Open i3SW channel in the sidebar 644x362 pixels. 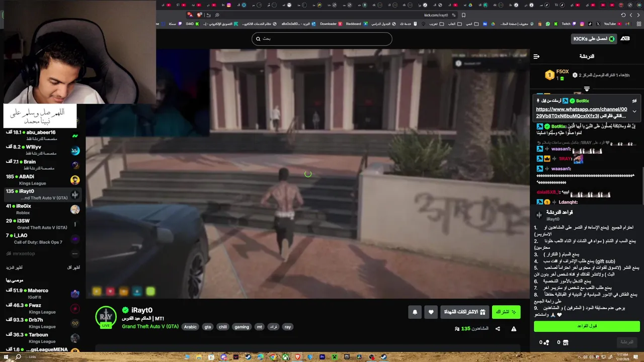coord(43,224)
